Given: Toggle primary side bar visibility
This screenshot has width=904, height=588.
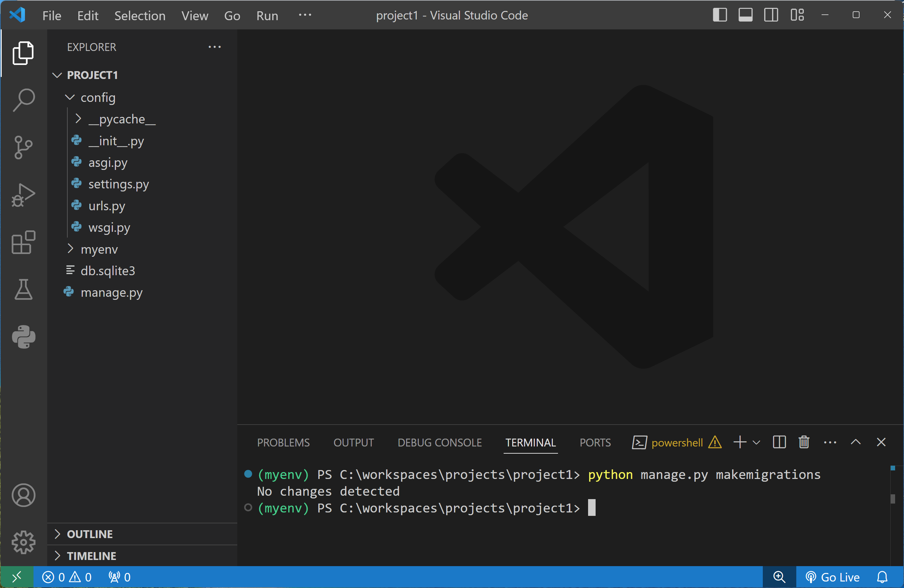Looking at the screenshot, I should (719, 15).
